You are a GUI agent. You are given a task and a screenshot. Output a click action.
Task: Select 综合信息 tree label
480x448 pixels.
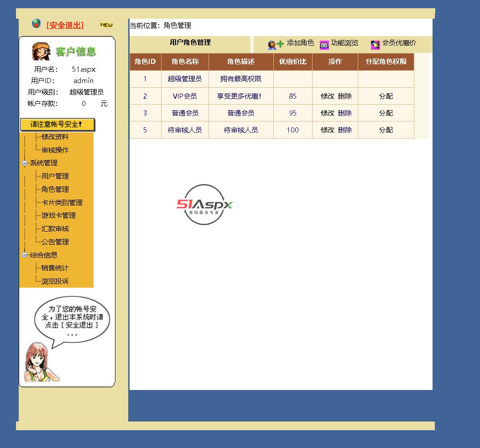[x=43, y=255]
